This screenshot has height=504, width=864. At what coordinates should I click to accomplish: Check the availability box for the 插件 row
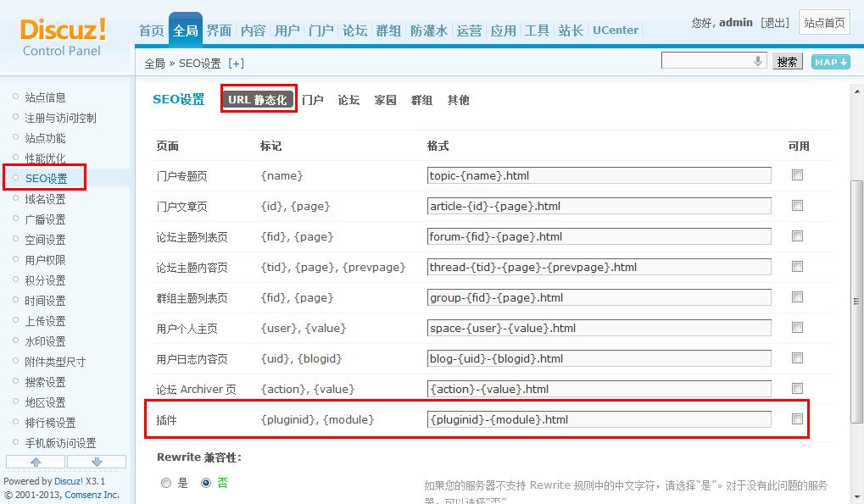[x=796, y=418]
